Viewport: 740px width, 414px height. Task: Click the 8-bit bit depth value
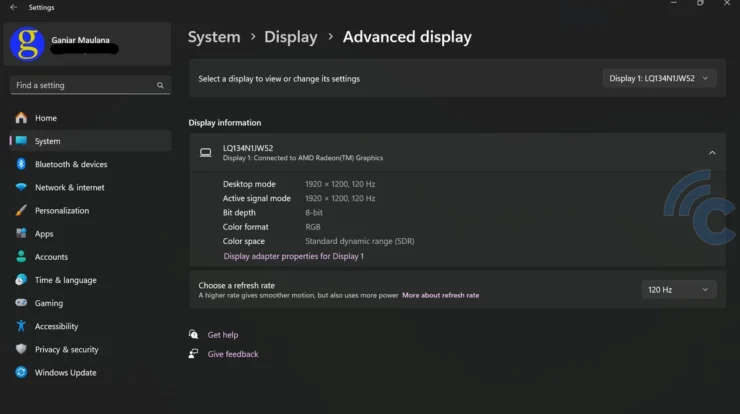tap(314, 212)
